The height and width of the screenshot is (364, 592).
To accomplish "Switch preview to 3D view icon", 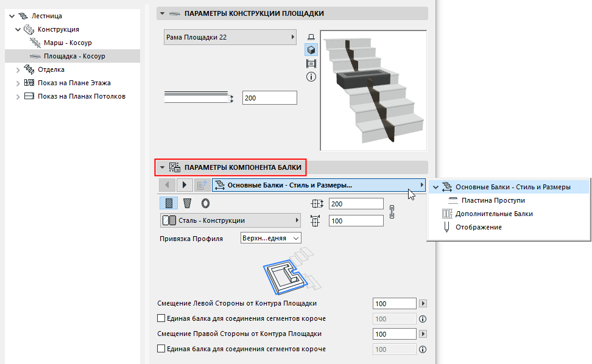I will (311, 50).
